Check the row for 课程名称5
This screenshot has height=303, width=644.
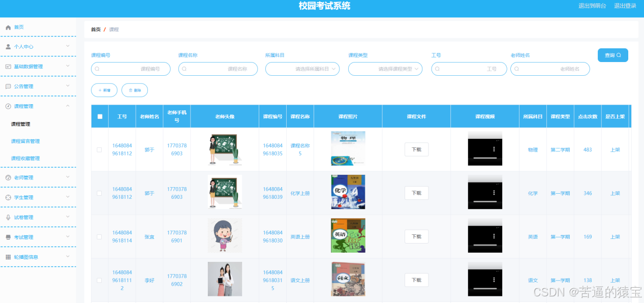pos(99,149)
